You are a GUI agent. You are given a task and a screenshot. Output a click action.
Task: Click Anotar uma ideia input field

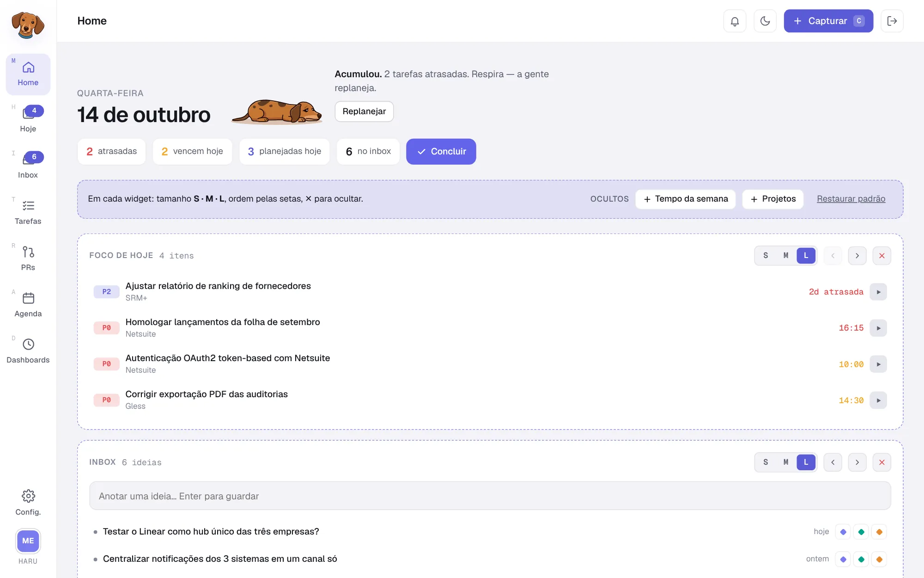pyautogui.click(x=490, y=496)
